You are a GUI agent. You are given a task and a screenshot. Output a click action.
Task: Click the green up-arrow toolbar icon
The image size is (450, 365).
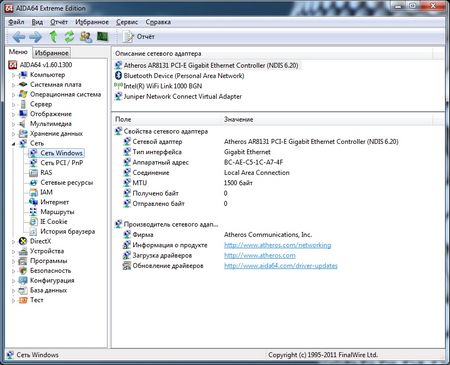[53, 37]
